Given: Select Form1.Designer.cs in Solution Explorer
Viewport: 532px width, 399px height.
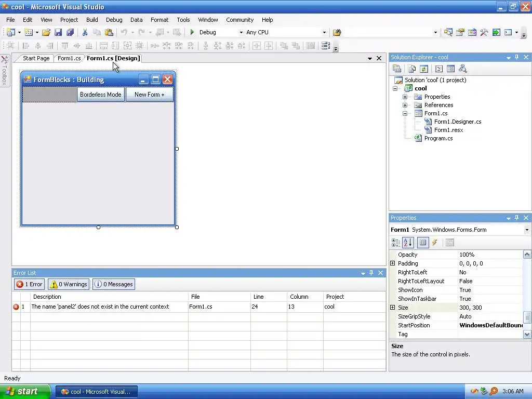Looking at the screenshot, I should tap(457, 122).
